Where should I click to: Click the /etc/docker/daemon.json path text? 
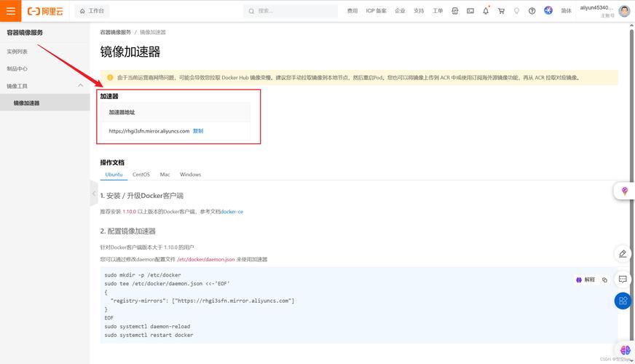[206, 259]
